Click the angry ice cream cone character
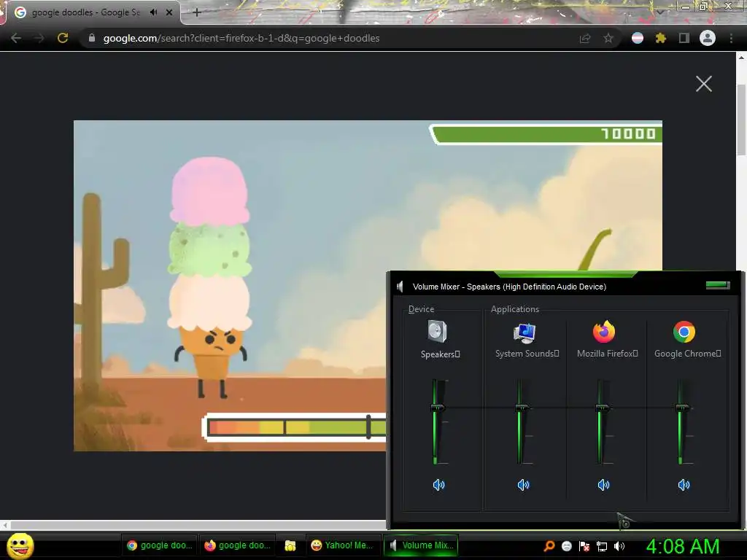 pos(209,277)
